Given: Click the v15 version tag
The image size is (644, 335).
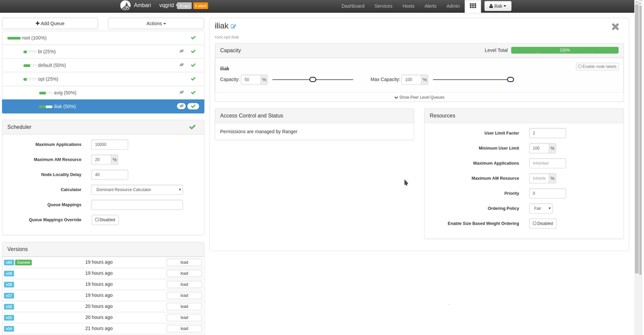Looking at the screenshot, I should pyautogui.click(x=8, y=318).
